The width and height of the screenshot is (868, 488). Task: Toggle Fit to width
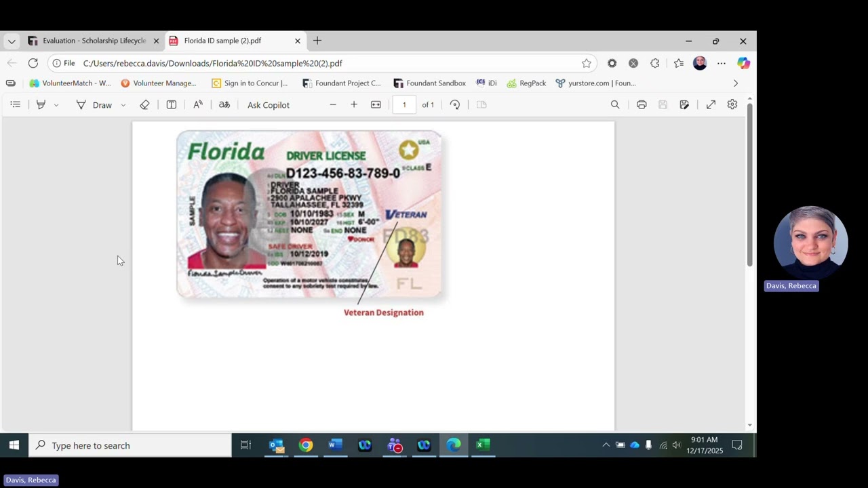(x=376, y=104)
